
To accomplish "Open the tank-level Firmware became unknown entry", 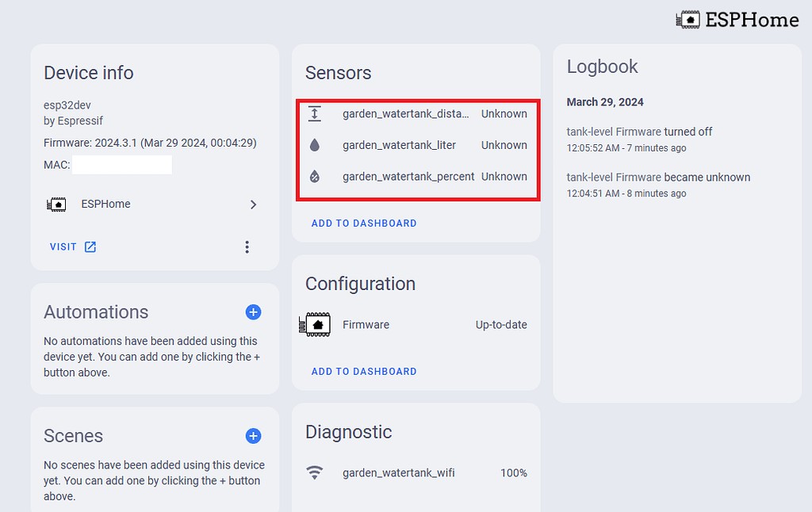I will click(658, 177).
